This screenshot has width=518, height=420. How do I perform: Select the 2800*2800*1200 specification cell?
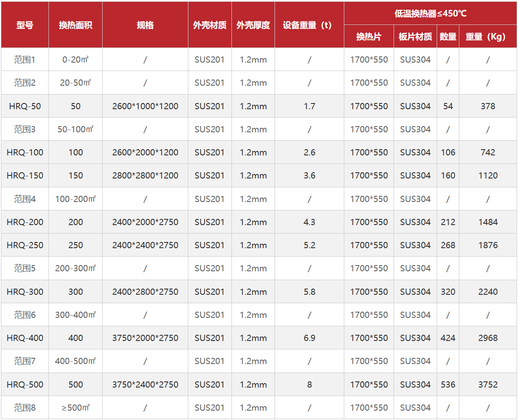145,175
